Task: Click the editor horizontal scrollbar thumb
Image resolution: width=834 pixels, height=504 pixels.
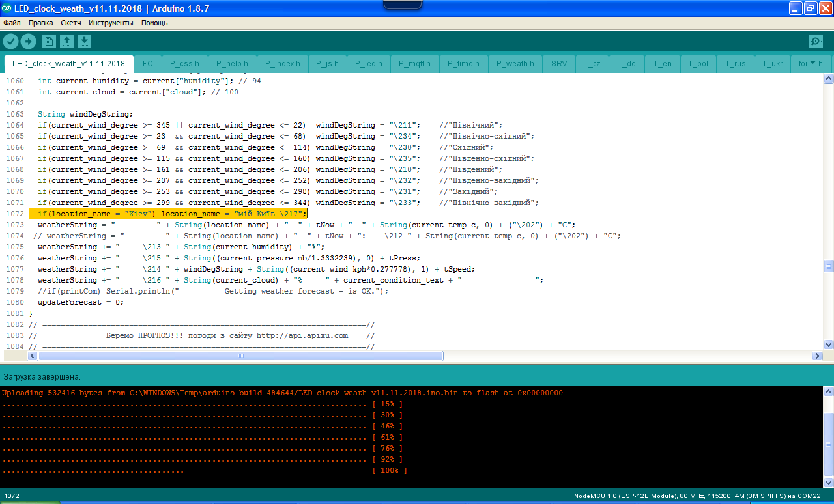Action: [x=241, y=356]
